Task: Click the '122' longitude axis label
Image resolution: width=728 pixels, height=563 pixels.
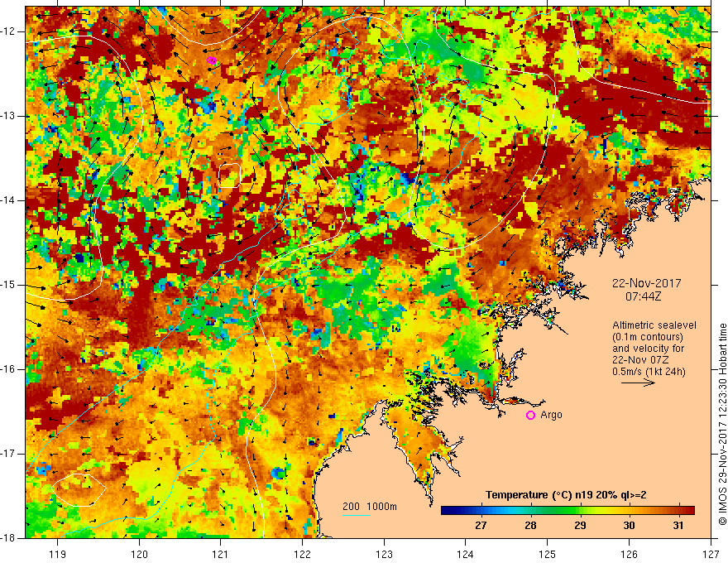Action: (302, 554)
